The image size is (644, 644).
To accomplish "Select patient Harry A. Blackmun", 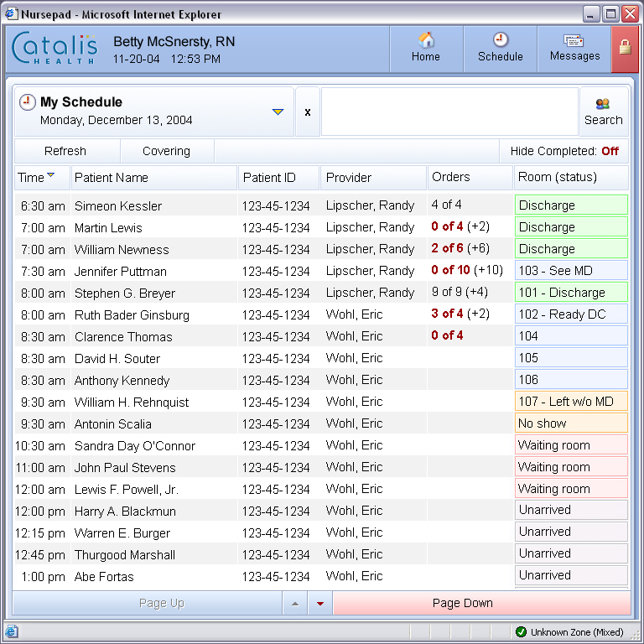I will 125,511.
